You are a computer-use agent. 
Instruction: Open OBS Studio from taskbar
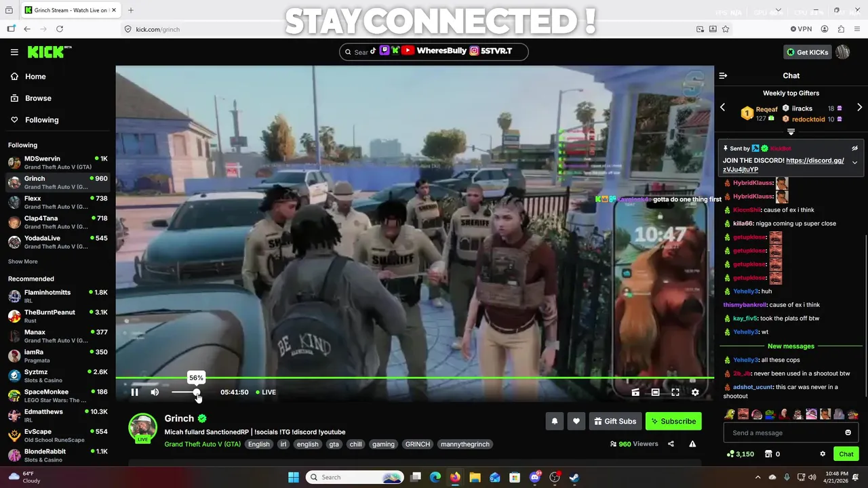tap(555, 477)
